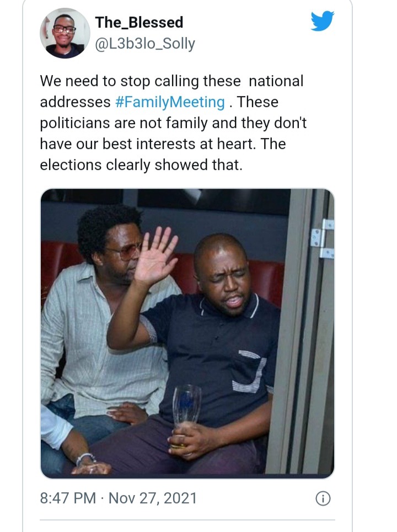This screenshot has height=532, width=397.
Task: Follow the #FamilyMeeting hashtag
Action: click(x=170, y=102)
